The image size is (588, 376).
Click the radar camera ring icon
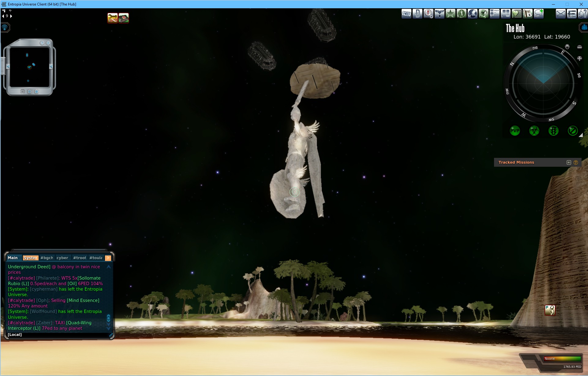(x=567, y=47)
